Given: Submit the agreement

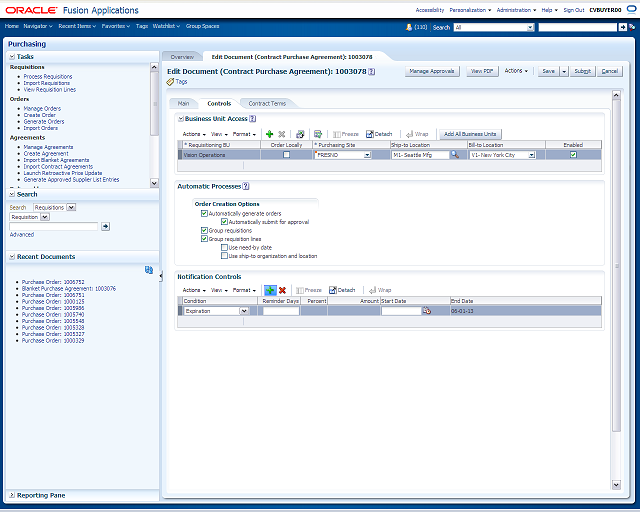Looking at the screenshot, I should click(582, 71).
